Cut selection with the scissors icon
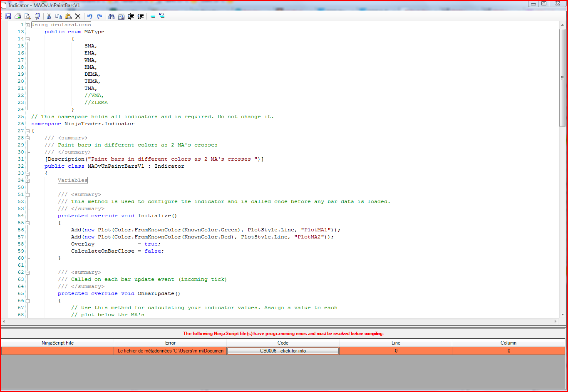 pos(49,16)
